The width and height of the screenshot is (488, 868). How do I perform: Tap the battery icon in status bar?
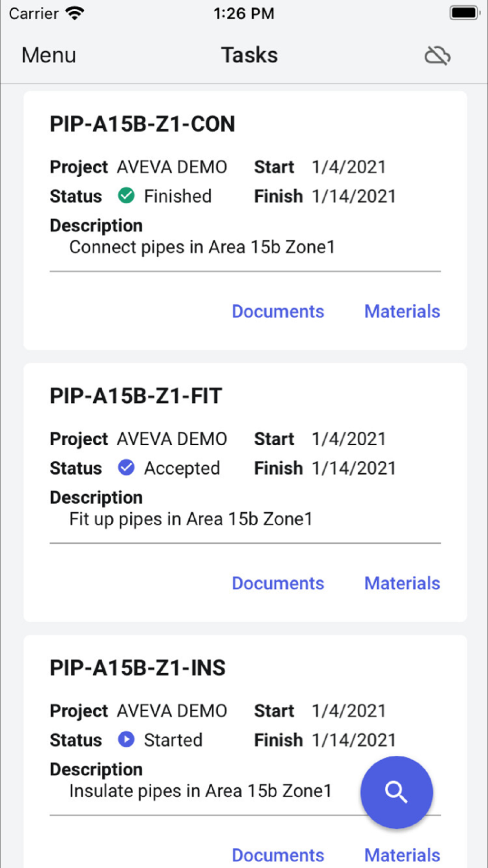click(x=465, y=13)
